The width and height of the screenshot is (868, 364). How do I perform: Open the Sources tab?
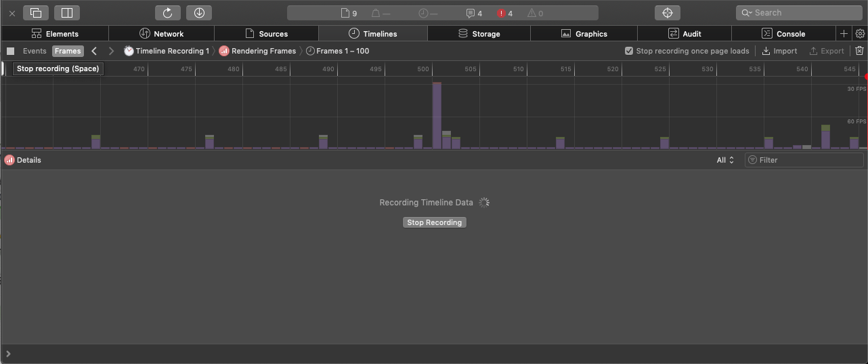266,33
